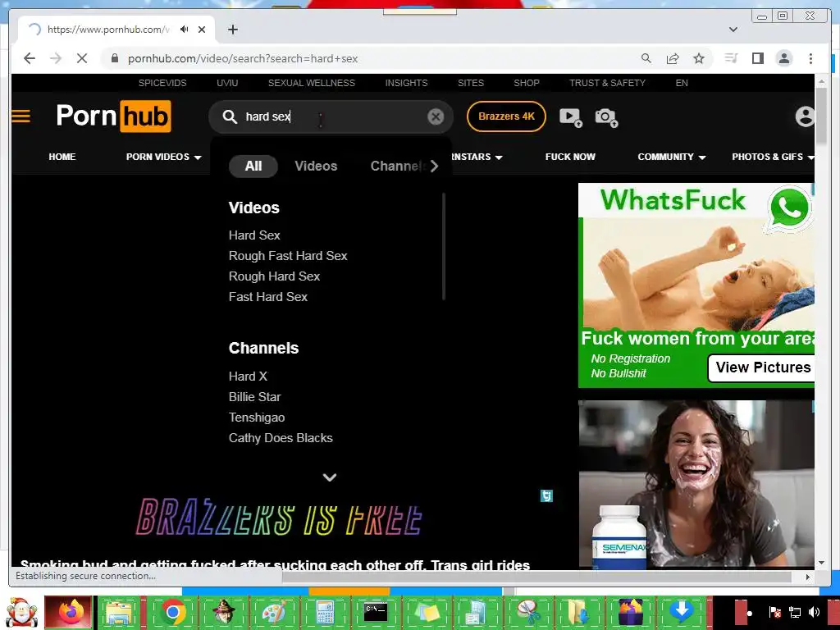This screenshot has width=840, height=630.
Task: Launch Firefox from the taskbar
Action: point(68,612)
